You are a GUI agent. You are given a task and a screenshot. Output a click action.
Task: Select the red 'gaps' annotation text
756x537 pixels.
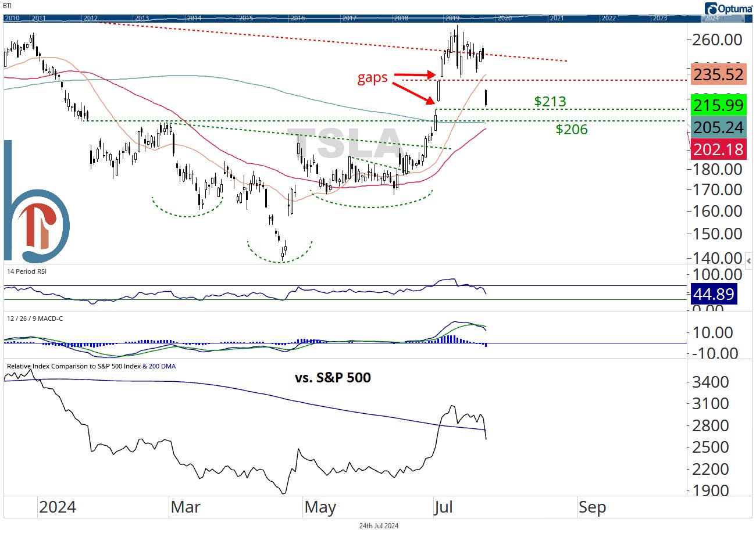pos(373,78)
